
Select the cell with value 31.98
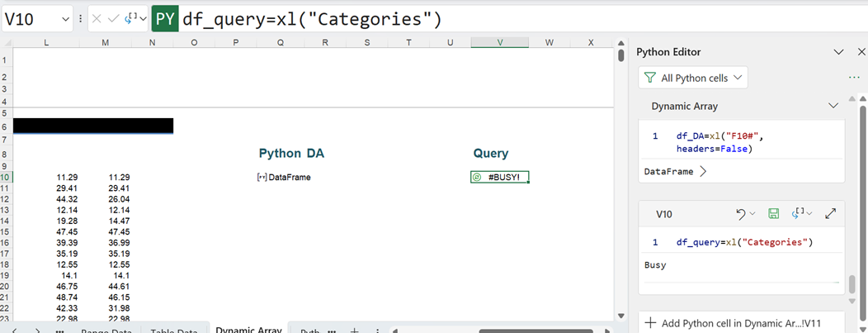(x=105, y=308)
